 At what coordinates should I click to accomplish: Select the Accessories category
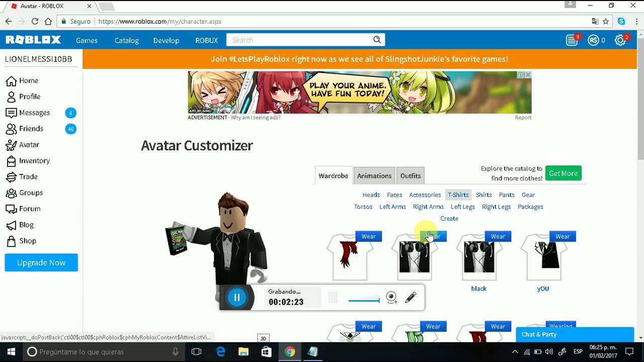425,195
